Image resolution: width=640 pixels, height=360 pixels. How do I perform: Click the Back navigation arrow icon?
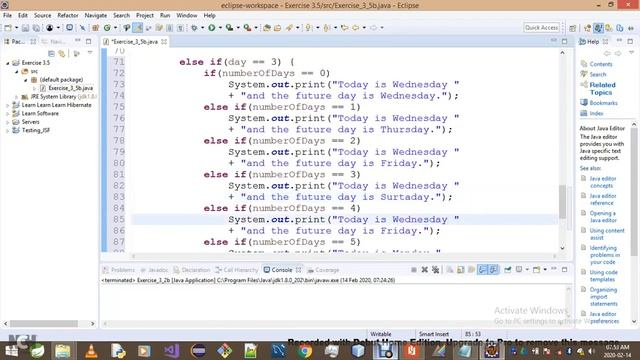[x=356, y=28]
